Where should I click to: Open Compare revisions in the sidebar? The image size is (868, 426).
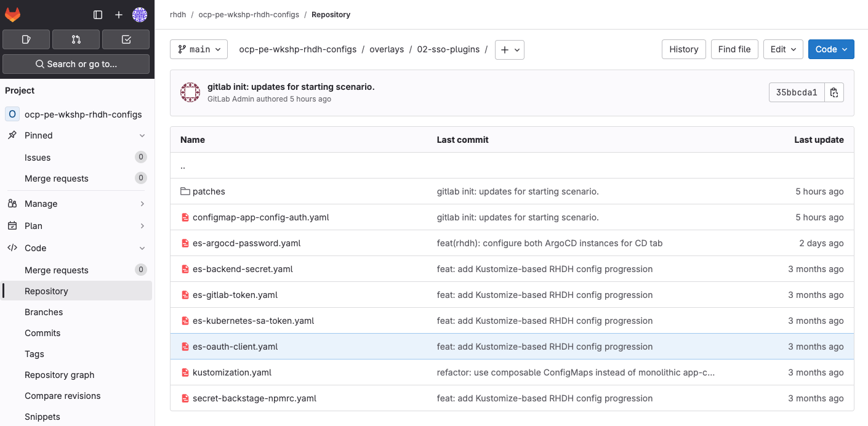click(x=77, y=396)
